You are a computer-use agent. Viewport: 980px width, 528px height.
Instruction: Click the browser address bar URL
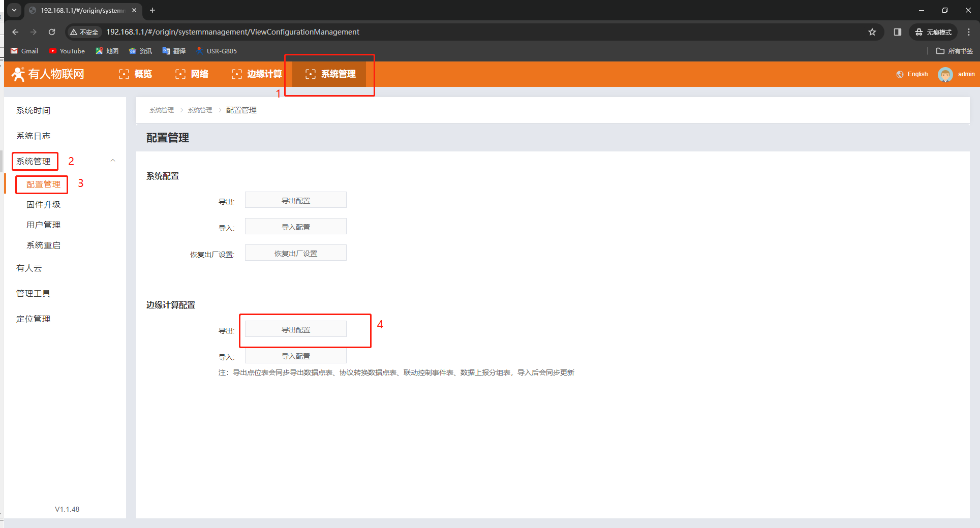(232, 32)
